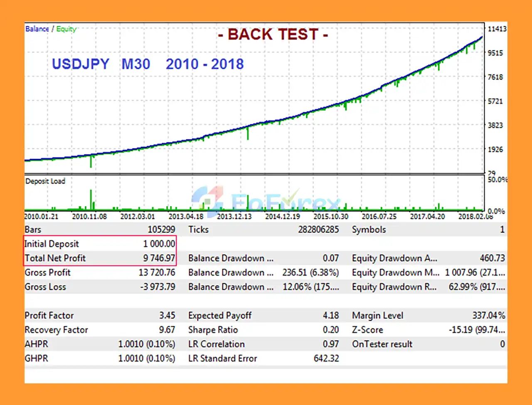The image size is (532, 405).
Task: Click the Profit Factor value 3.45
Action: 167,315
